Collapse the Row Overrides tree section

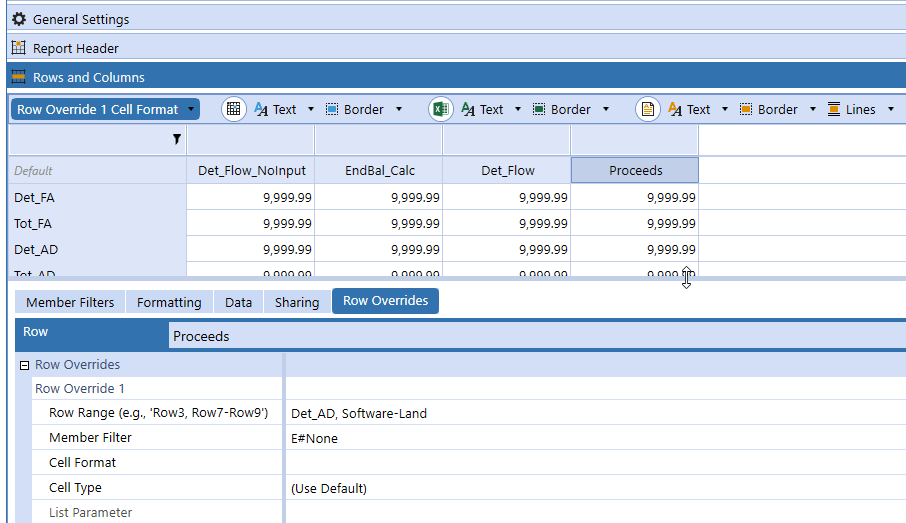tap(25, 366)
